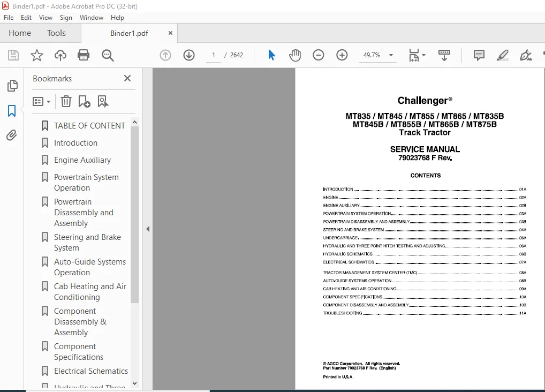Screen dimensions: 545x392
Task: Open the Help menu
Action: pyautogui.click(x=117, y=17)
